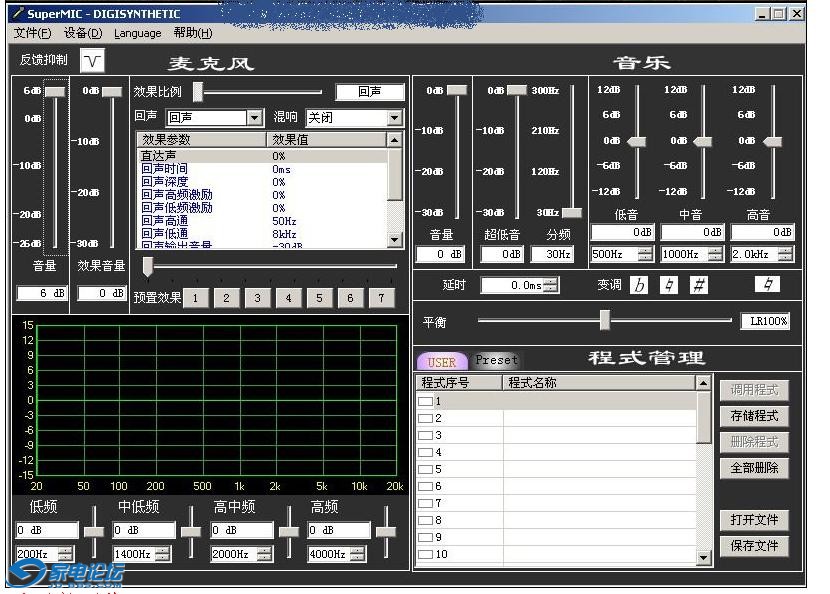Viewport: 830px width, 594px height.
Task: Tick the checkbox for program 3
Action: (x=425, y=435)
